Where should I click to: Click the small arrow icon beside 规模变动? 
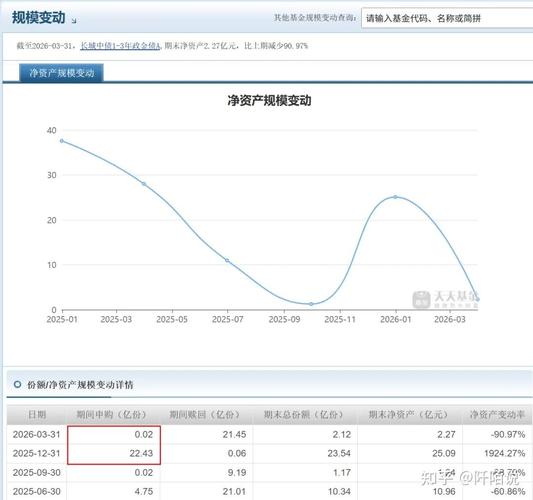click(74, 21)
